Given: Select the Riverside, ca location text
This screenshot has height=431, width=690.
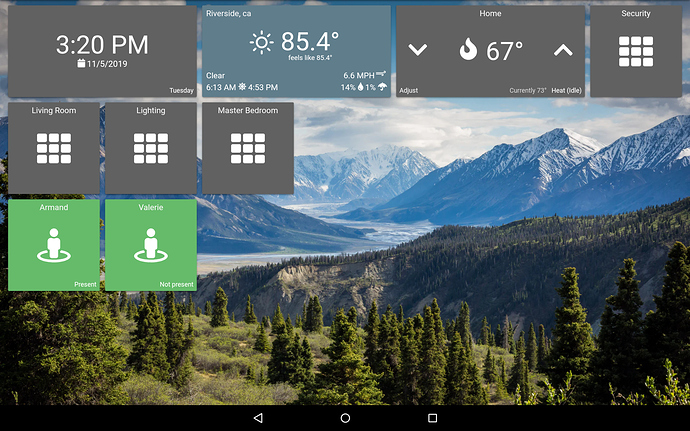Looking at the screenshot, I should [229, 14].
